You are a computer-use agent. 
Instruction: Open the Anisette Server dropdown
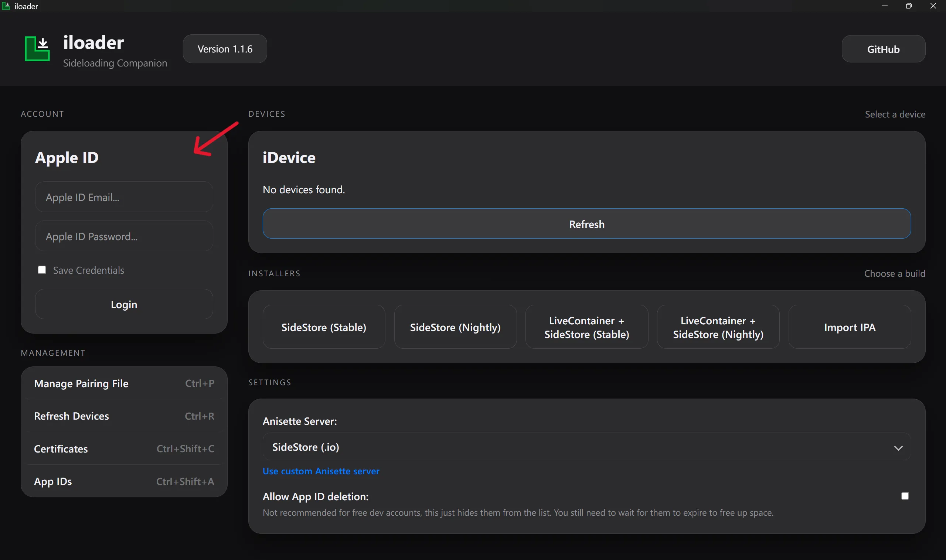586,447
